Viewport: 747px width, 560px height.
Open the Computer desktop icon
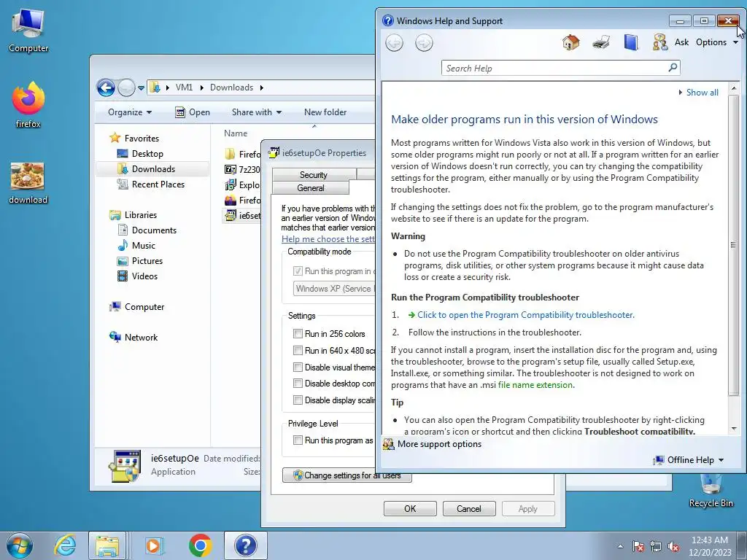[x=28, y=31]
